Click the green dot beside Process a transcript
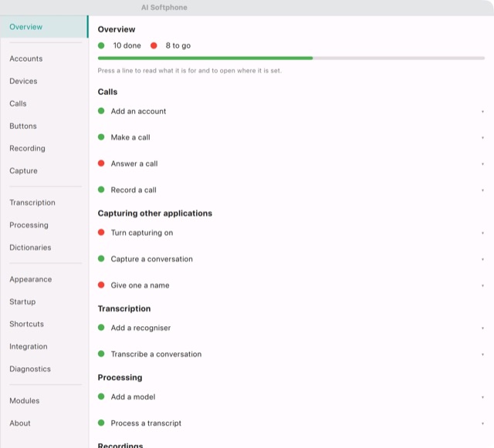This screenshot has width=494, height=448. tap(101, 423)
